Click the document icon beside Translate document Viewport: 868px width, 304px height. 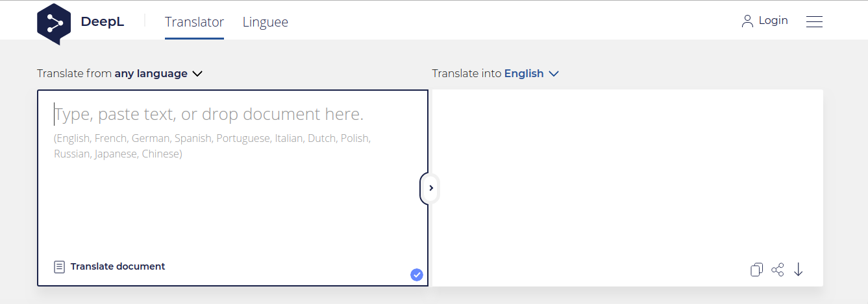(59, 266)
